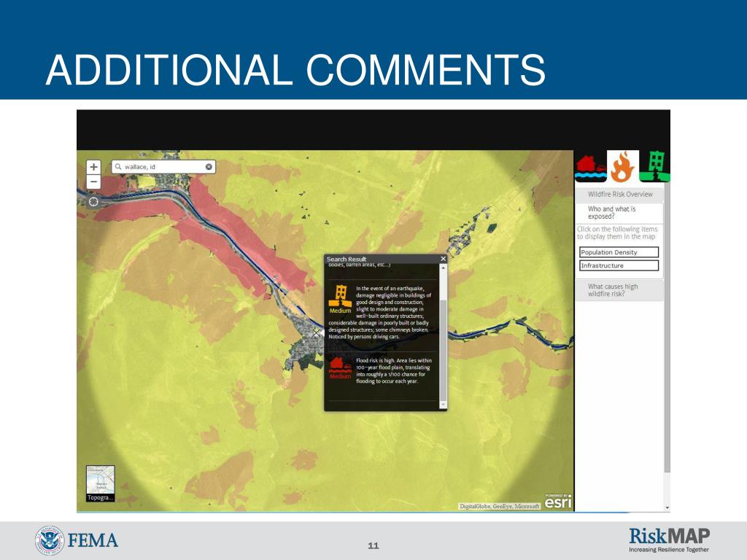Click 'Click on the following items' instruction text

click(x=617, y=233)
